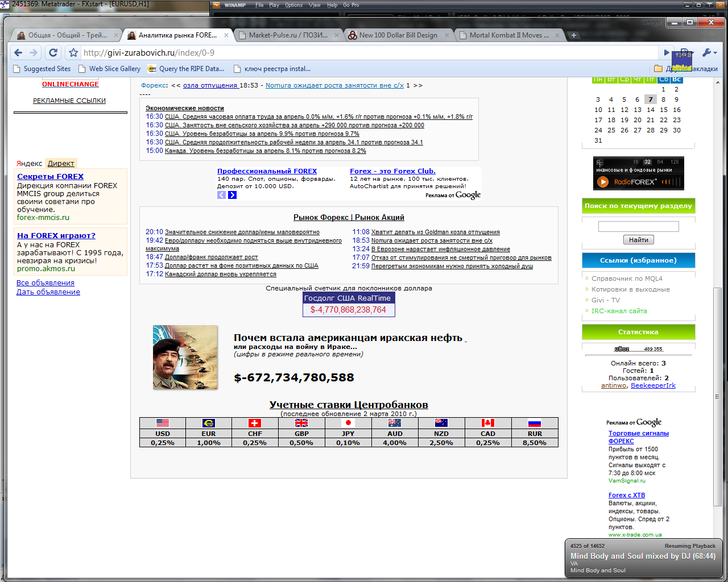Open the IRC-канал сайта link
Image resolution: width=728 pixels, height=582 pixels.
(x=619, y=311)
